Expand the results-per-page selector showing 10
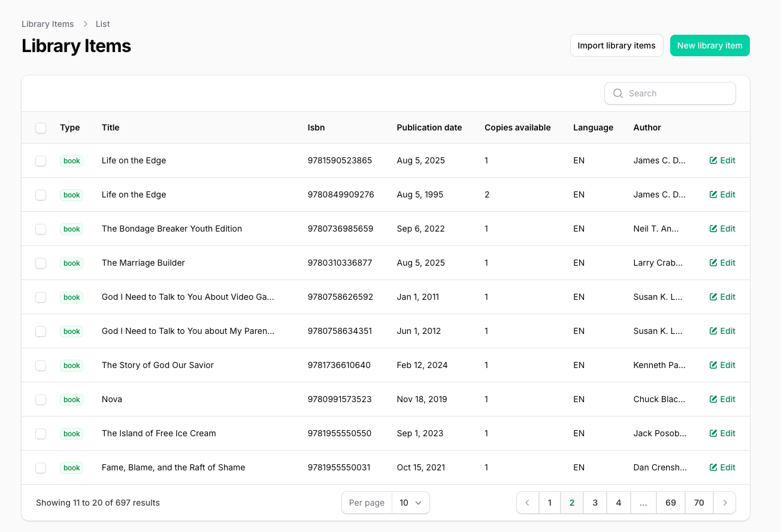Screen dimensions: 781x532 pos(411,503)
